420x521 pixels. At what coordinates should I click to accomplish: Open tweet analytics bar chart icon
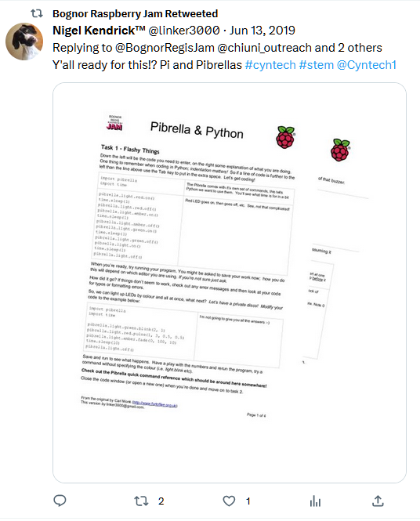click(315, 501)
